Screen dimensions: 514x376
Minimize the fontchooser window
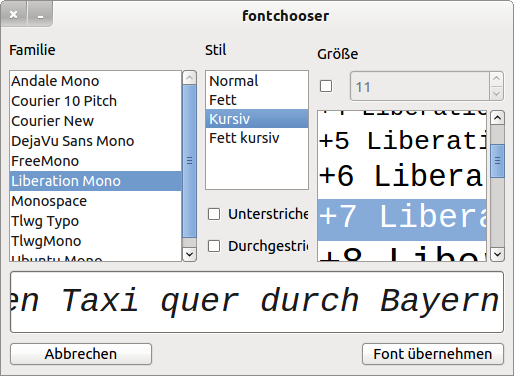coord(40,15)
